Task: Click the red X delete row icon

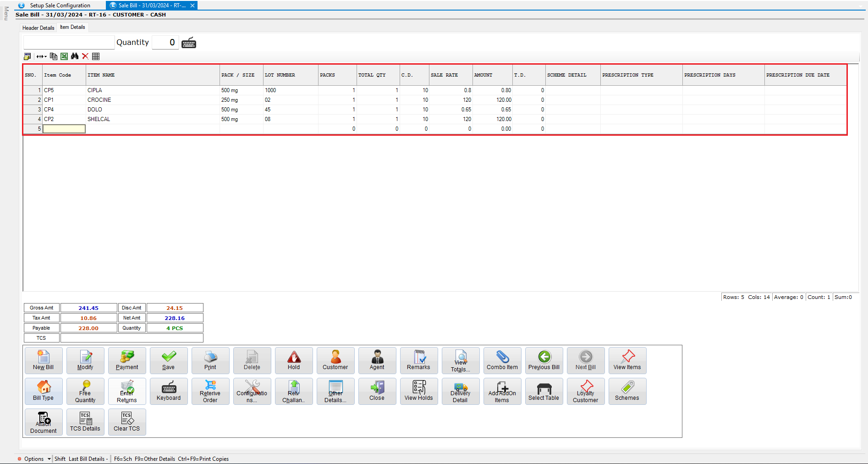Action: point(85,56)
